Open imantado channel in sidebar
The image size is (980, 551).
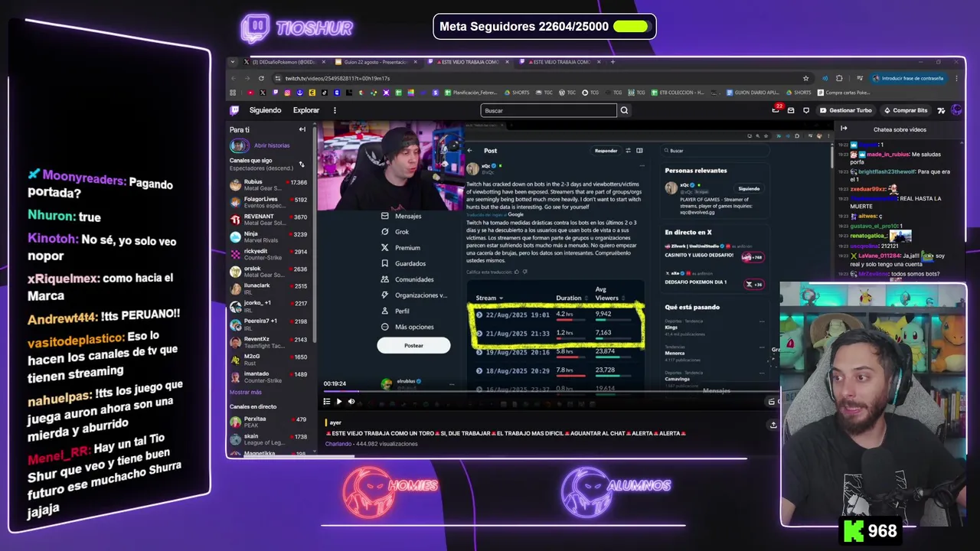point(268,377)
